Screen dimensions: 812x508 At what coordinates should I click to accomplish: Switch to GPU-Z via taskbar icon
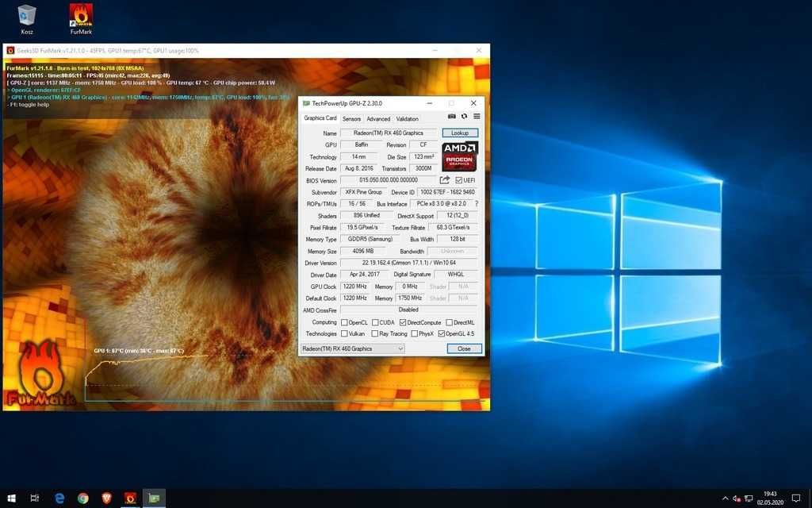155,498
